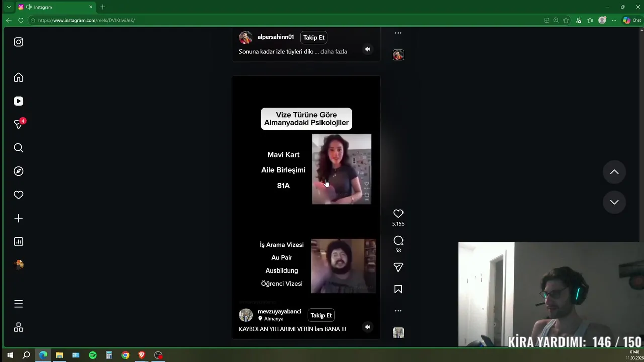Viewport: 644px width, 362px height.
Task: Open alpersahinn01 profile picture
Action: [246, 38]
